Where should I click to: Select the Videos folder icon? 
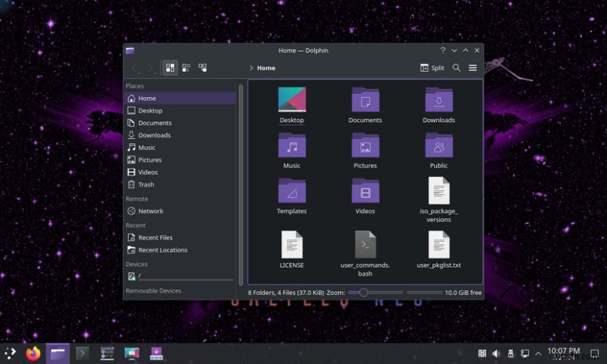(x=365, y=190)
